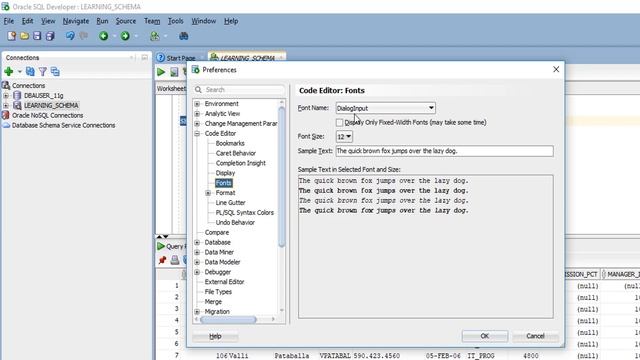Switch to the LEARNING_SCHEMA worksheet tab

[247, 58]
